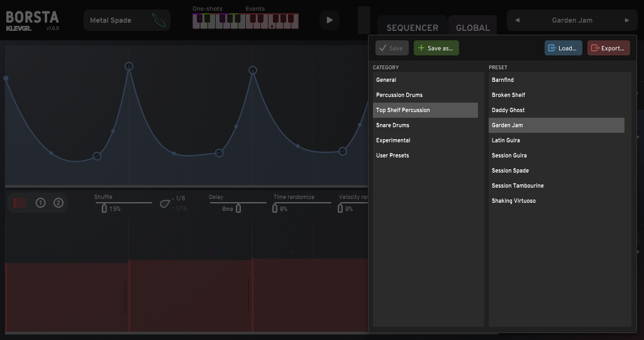The image size is (644, 340).
Task: Select the Experimental category
Action: 425,140
